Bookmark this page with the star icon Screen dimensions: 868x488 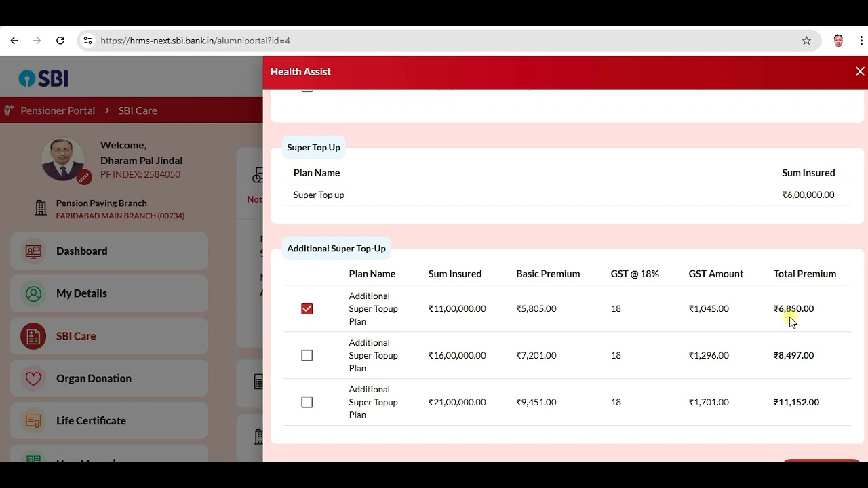click(806, 41)
